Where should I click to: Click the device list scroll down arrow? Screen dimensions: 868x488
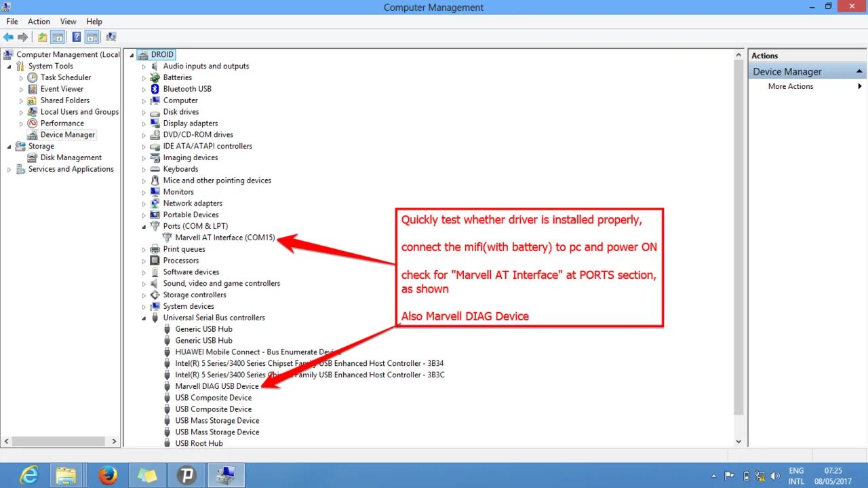[739, 441]
